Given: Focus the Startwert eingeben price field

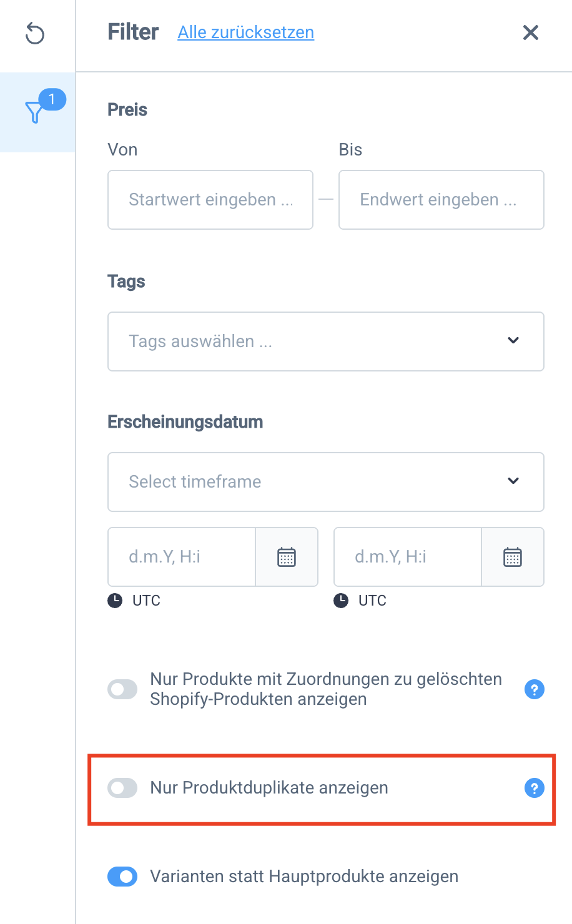Looking at the screenshot, I should (210, 200).
